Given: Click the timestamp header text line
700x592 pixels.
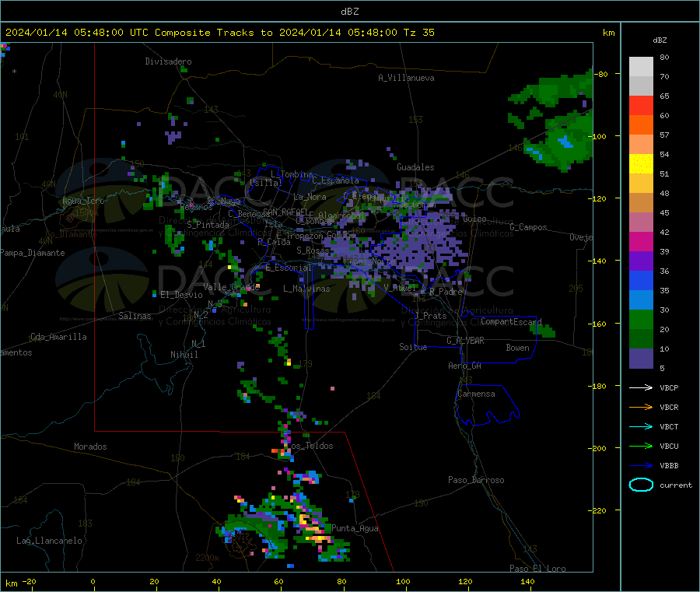Looking at the screenshot, I should 220,33.
